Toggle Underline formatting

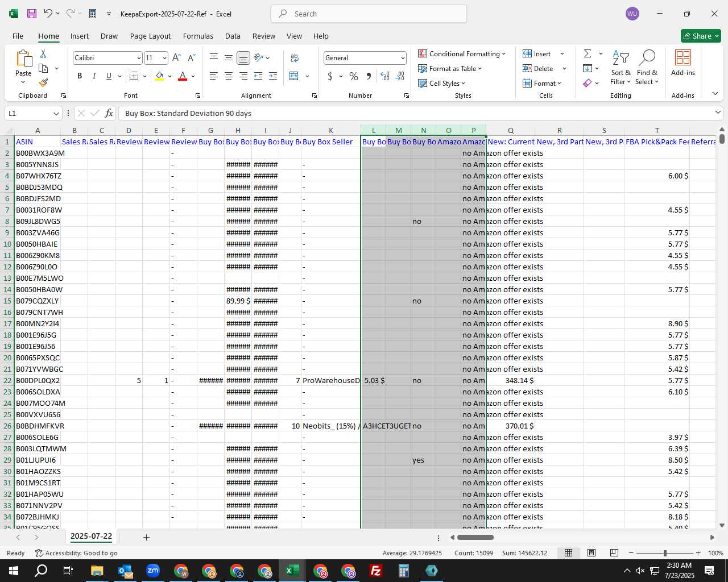(109, 76)
